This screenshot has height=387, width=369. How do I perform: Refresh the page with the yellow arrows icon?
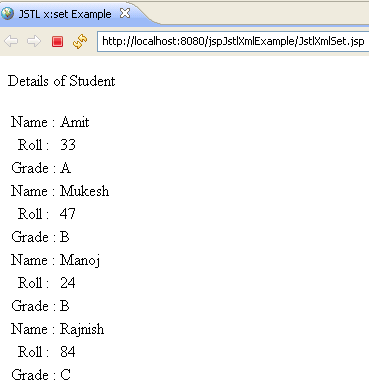(80, 42)
